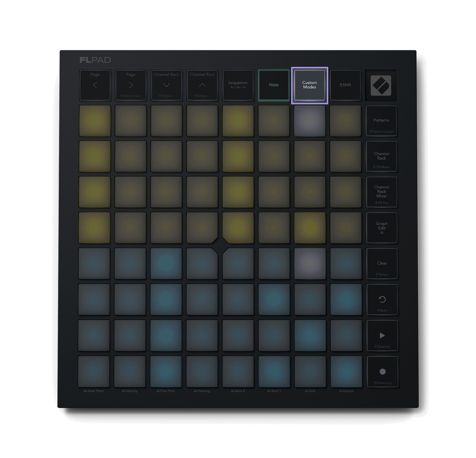Tap the pad above the bottom Shift label
The width and height of the screenshot is (476, 458).
[310, 372]
